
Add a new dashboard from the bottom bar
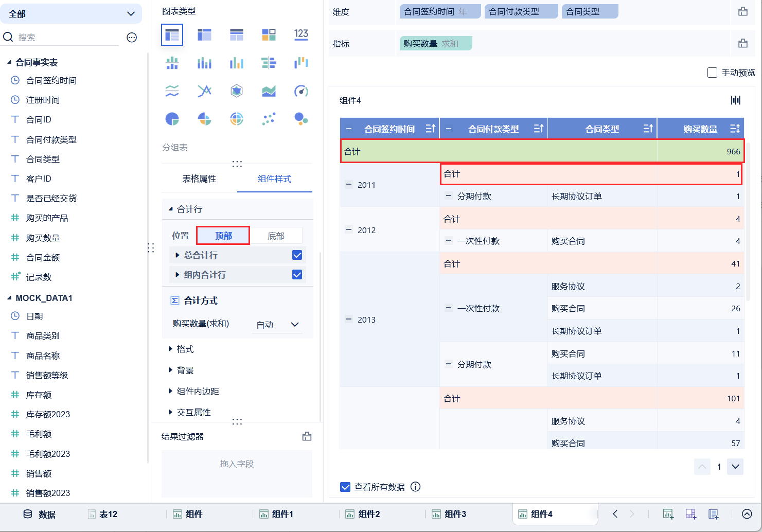point(691,514)
